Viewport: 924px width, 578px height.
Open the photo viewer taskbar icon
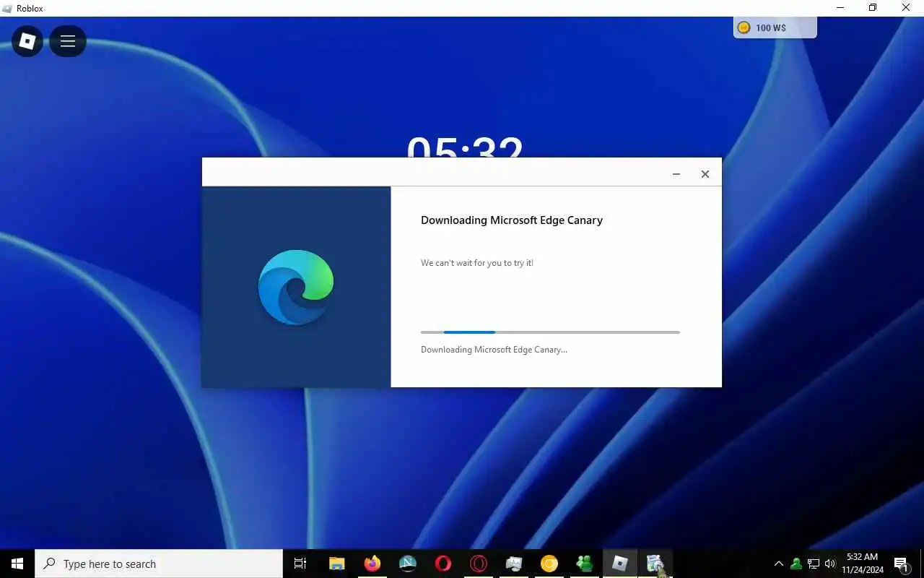point(514,564)
